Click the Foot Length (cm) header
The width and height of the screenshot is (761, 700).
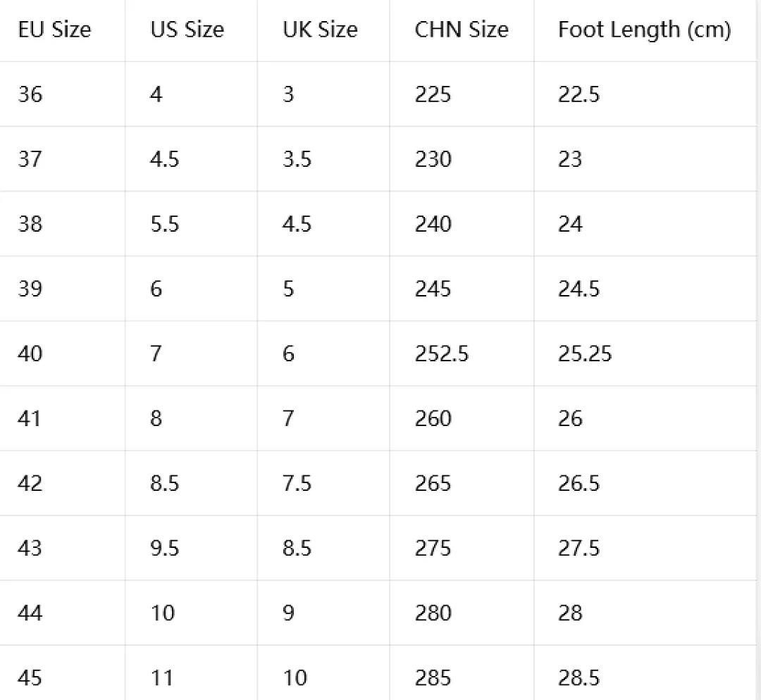click(x=645, y=30)
